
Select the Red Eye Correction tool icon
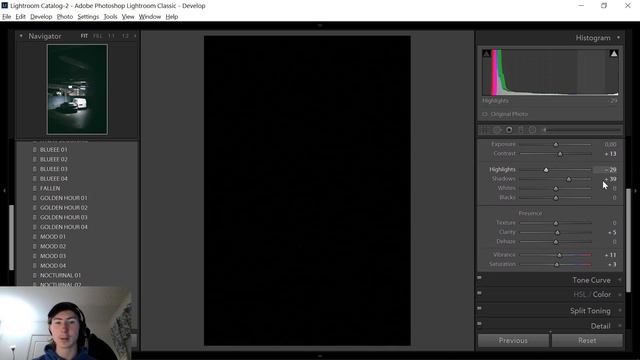coord(509,130)
